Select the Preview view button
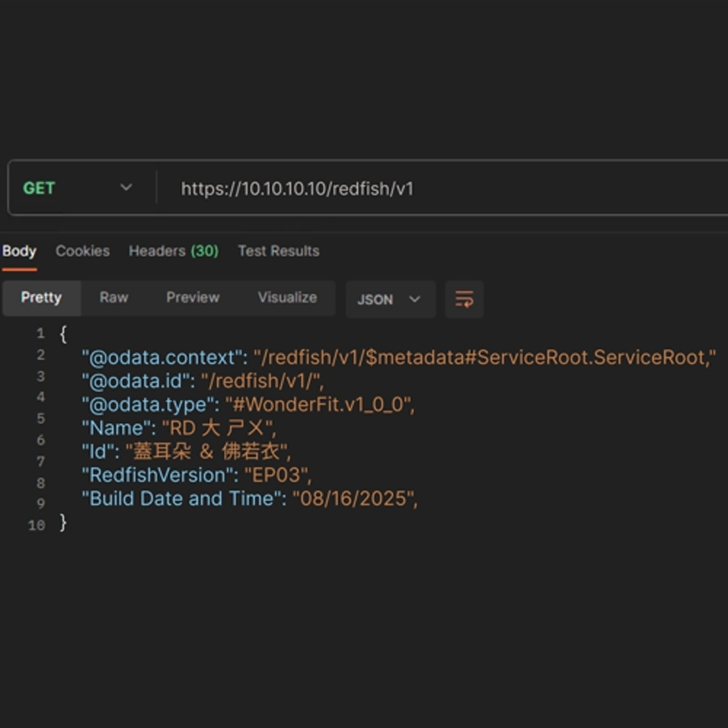The width and height of the screenshot is (728, 728). click(x=193, y=298)
